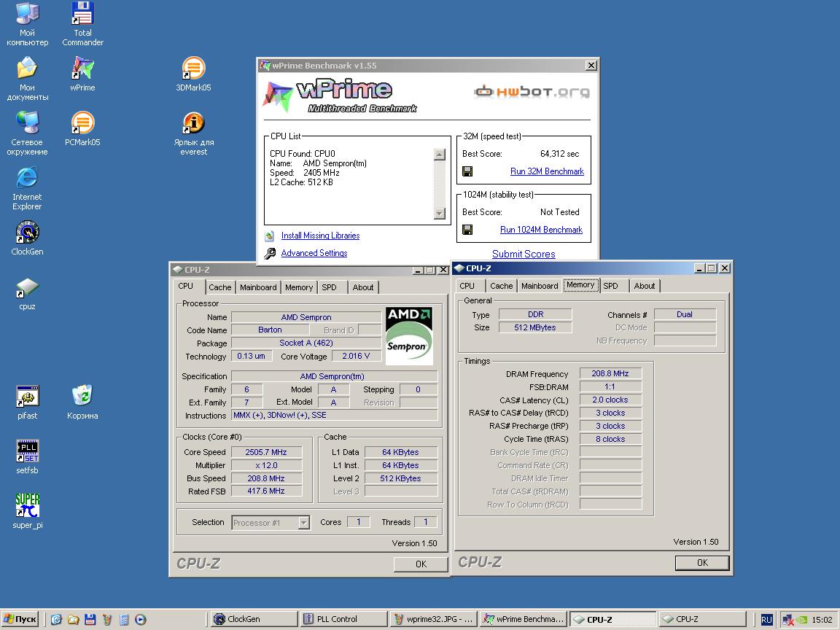Open Cache tab in right CPU-Z
840x630 pixels.
pyautogui.click(x=502, y=286)
